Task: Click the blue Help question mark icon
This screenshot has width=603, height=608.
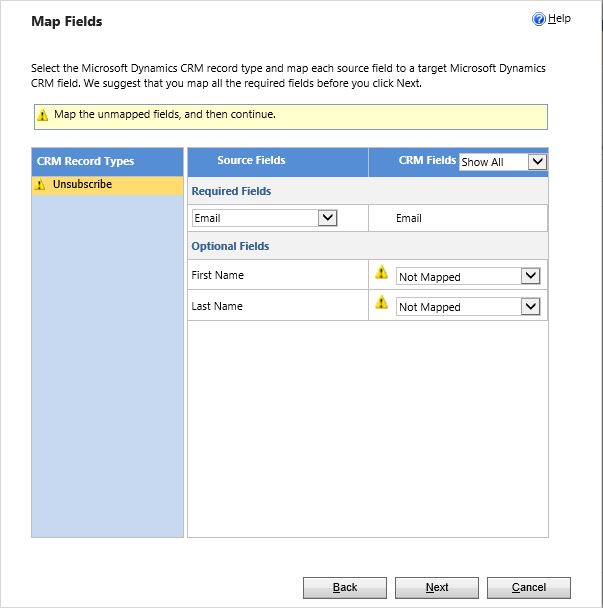Action: (539, 19)
